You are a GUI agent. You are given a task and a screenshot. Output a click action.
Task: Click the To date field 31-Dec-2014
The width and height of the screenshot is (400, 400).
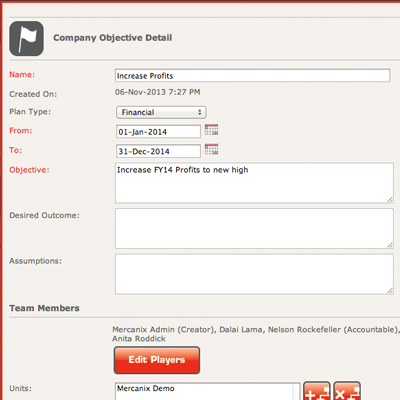(158, 151)
